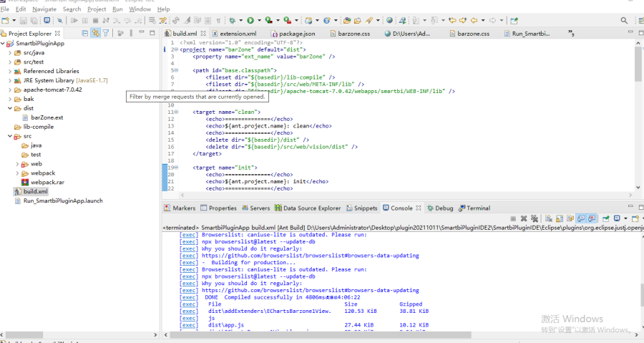Launch Debug with the bug toolbar icon
The image size is (644, 343).
click(x=232, y=21)
